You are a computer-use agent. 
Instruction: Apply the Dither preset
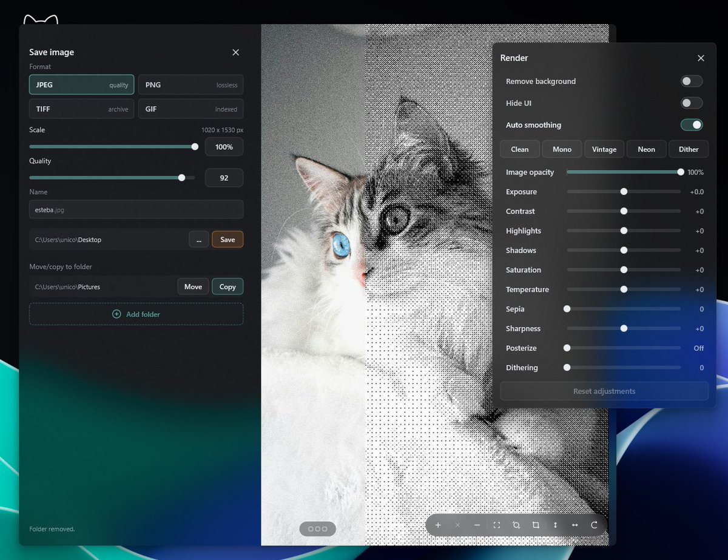tap(689, 149)
